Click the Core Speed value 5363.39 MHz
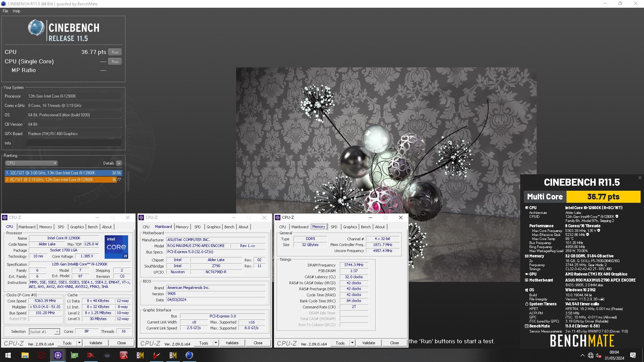 point(45,301)
